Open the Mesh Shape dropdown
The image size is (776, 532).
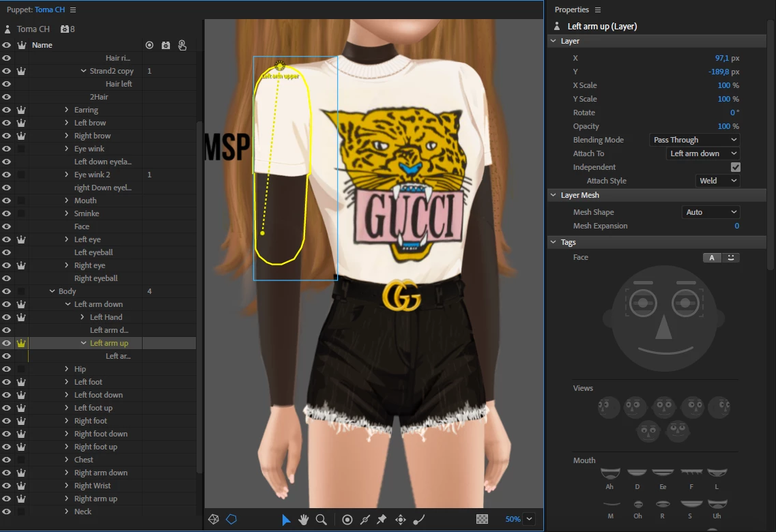point(710,212)
